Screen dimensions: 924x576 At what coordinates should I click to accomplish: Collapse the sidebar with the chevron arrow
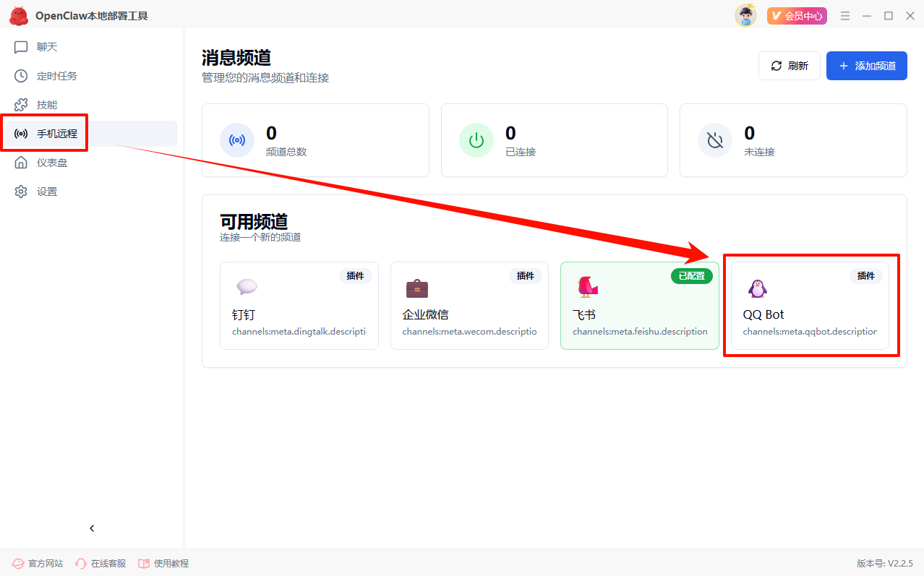coord(92,528)
